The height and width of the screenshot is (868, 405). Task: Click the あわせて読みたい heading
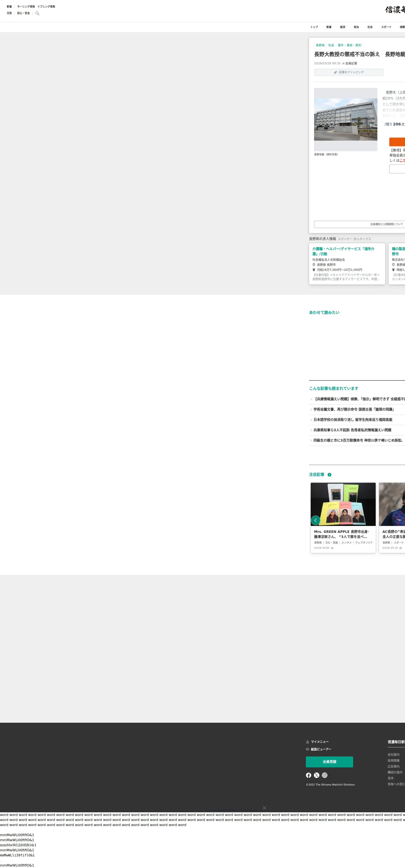(324, 313)
